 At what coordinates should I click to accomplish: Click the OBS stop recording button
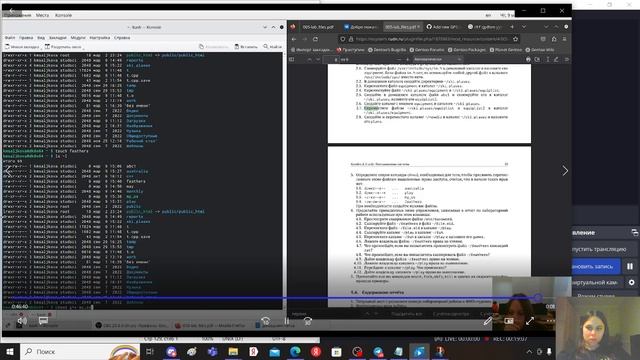point(596,266)
